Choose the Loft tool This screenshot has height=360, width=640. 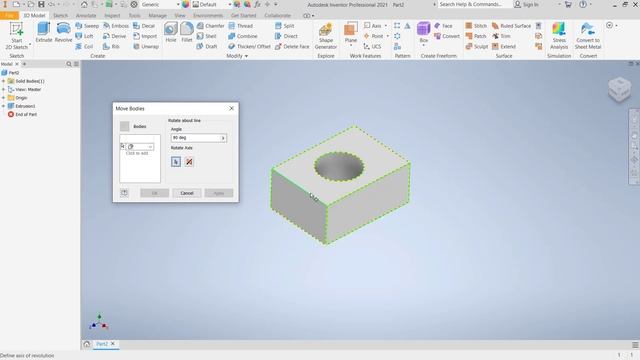click(84, 36)
